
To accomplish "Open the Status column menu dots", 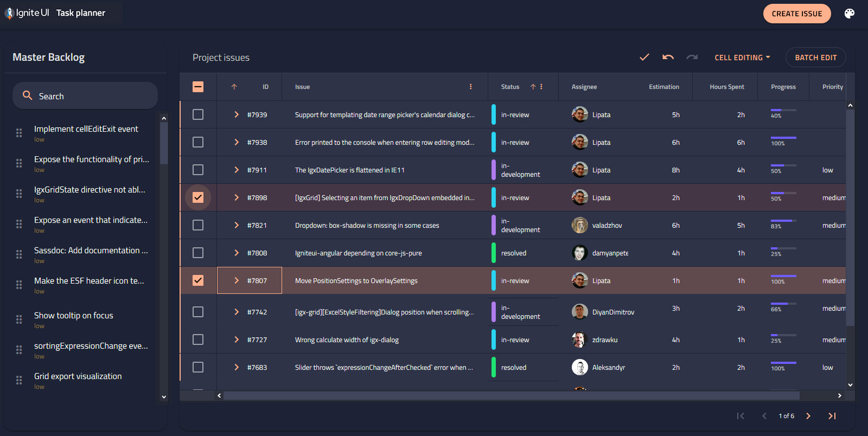I will point(541,87).
